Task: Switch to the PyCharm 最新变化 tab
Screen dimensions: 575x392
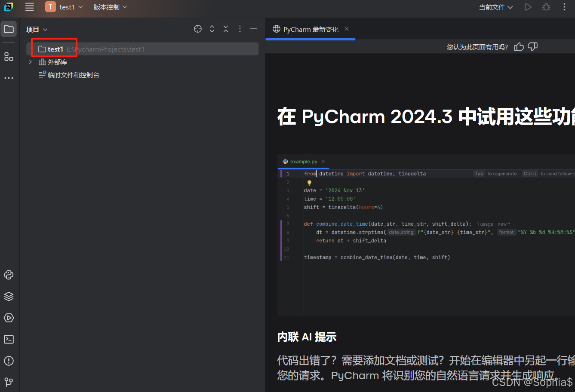Action: tap(310, 29)
